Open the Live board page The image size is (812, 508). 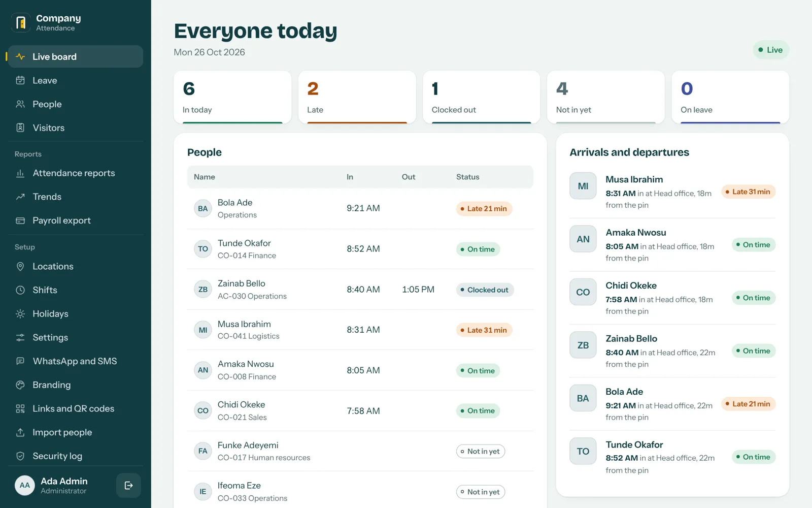coord(75,56)
